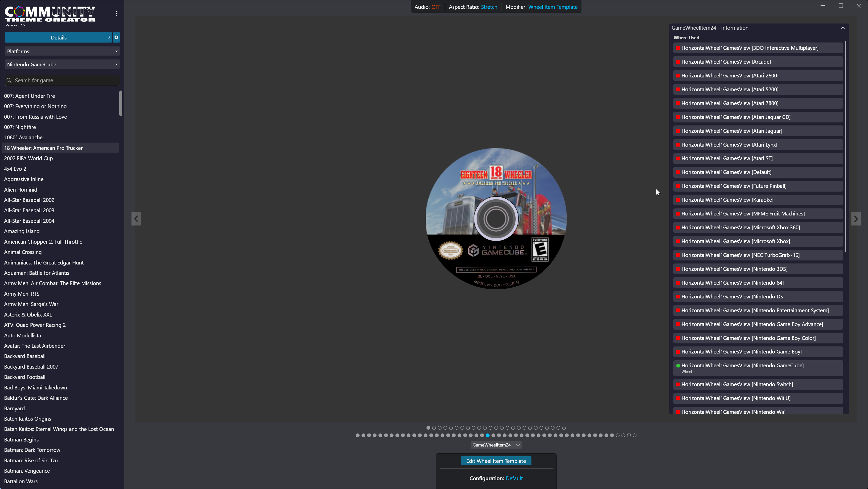Go to previous view with left arrow
This screenshot has width=868, height=489.
tap(136, 219)
